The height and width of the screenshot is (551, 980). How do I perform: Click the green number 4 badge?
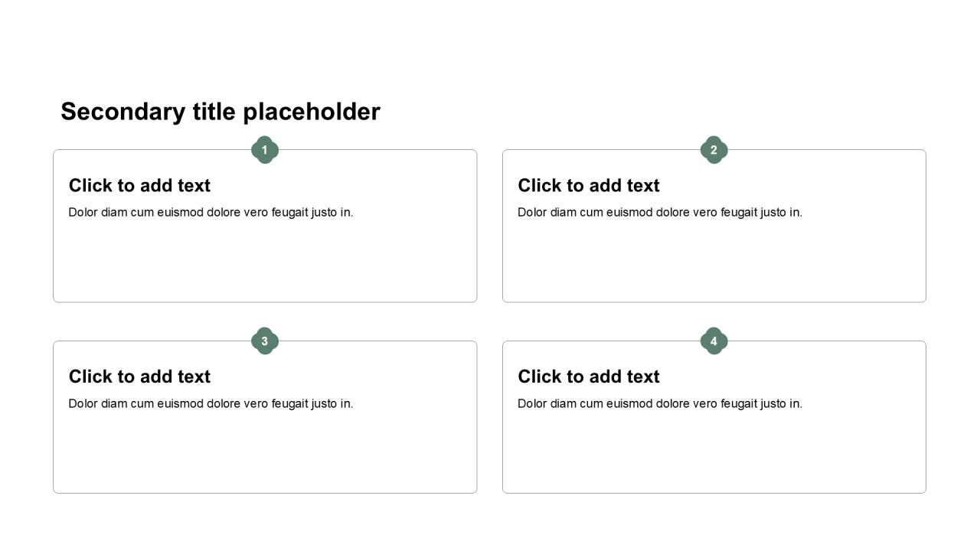click(714, 341)
